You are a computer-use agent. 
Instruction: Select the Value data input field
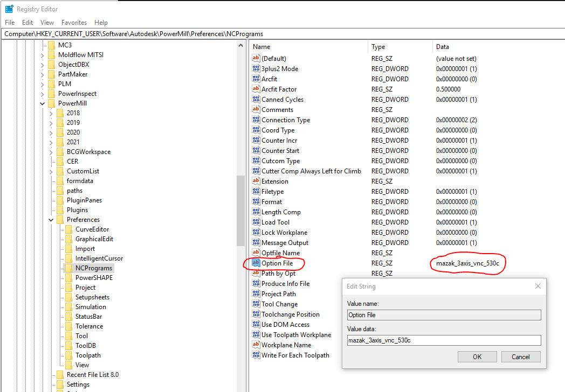pos(443,340)
